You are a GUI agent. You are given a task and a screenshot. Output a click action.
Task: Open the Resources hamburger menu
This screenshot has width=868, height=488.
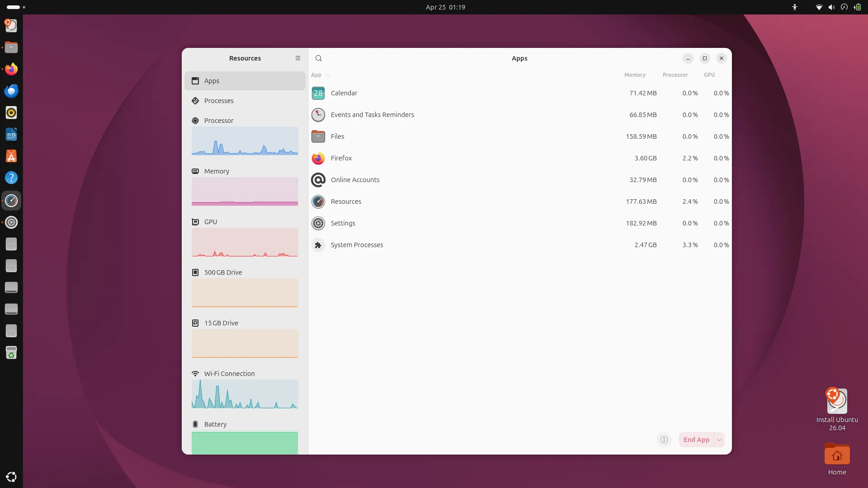298,58
